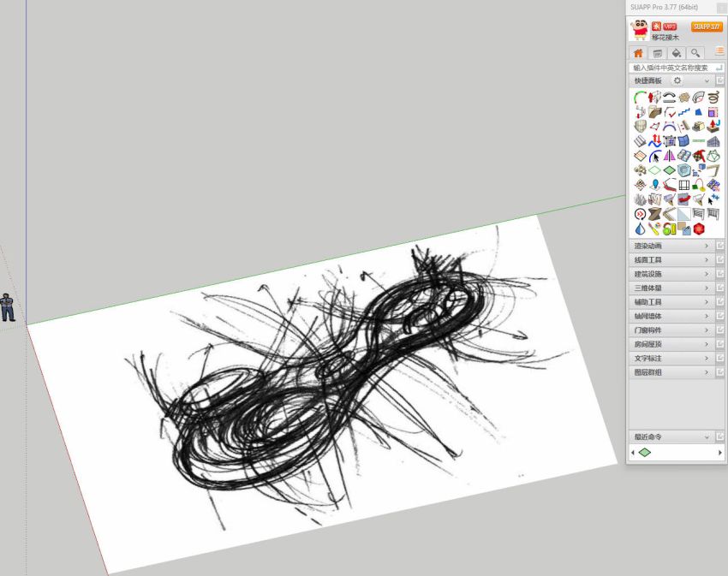
Task: Select the red up-down arrows wave icon
Action: click(x=654, y=140)
